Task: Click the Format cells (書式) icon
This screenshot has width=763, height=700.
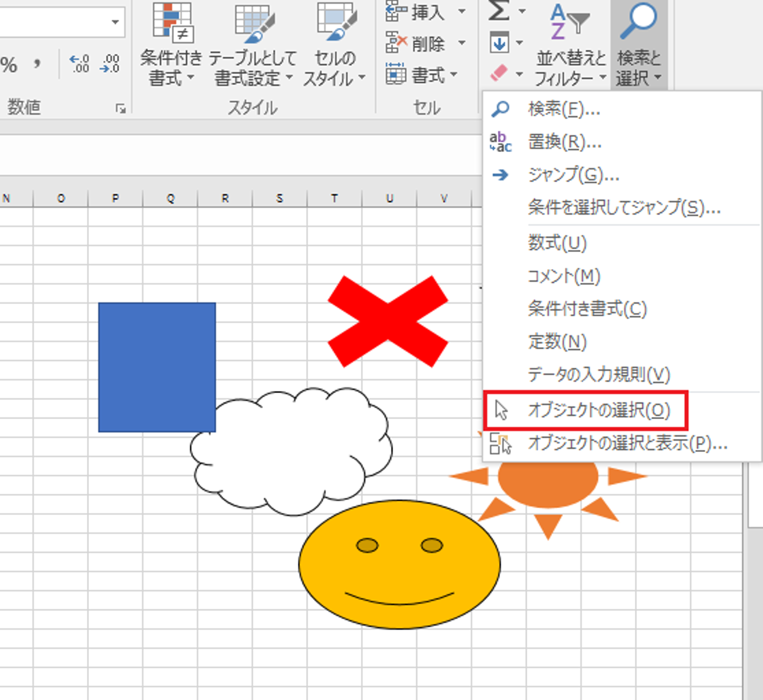Action: tap(396, 74)
